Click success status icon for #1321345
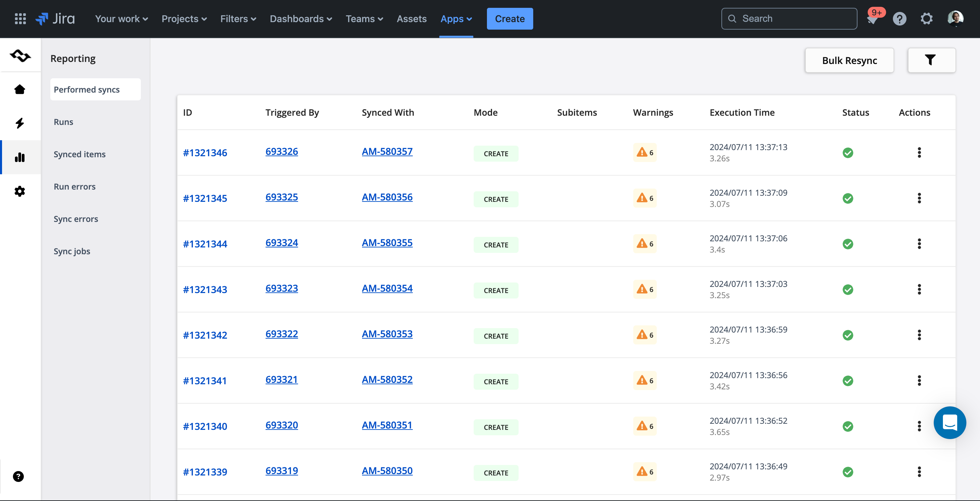The height and width of the screenshot is (501, 980). 848,198
